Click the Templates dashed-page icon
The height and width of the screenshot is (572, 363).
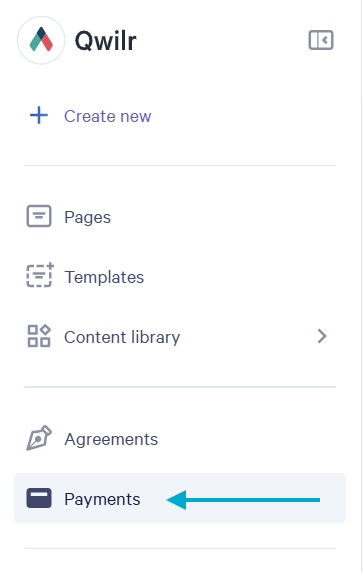coord(39,275)
